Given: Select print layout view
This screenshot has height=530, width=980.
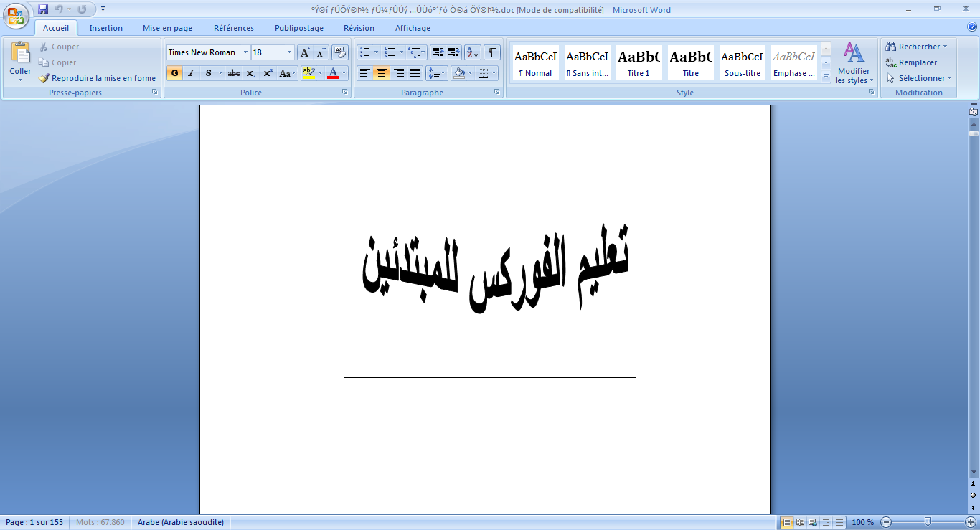Looking at the screenshot, I should pos(787,522).
